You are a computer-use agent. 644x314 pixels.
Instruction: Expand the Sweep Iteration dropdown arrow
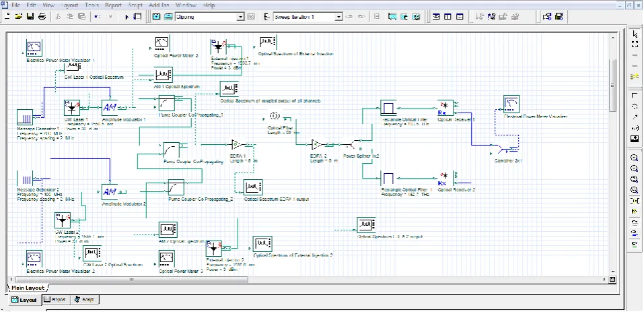pyautogui.click(x=338, y=17)
